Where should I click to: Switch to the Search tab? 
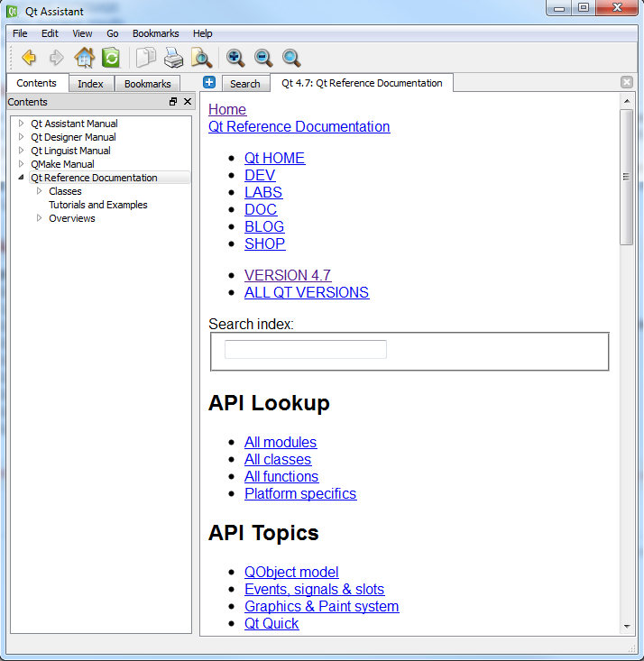(245, 84)
